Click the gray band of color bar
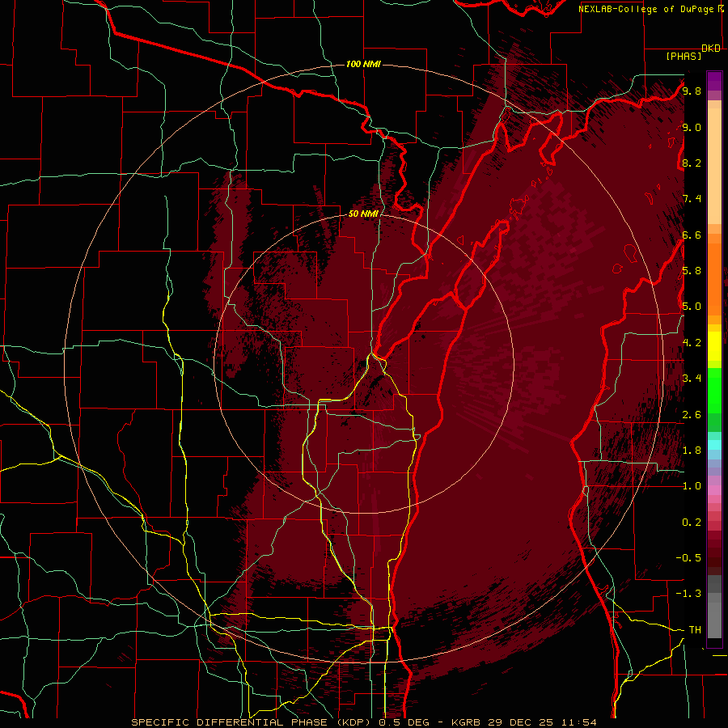Image resolution: width=728 pixels, height=728 pixels. 714,607
